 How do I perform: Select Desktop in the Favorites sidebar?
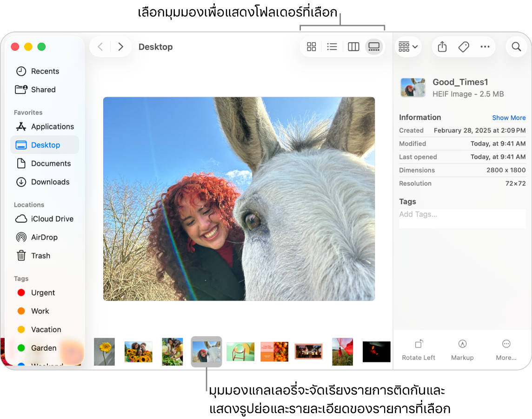point(46,145)
